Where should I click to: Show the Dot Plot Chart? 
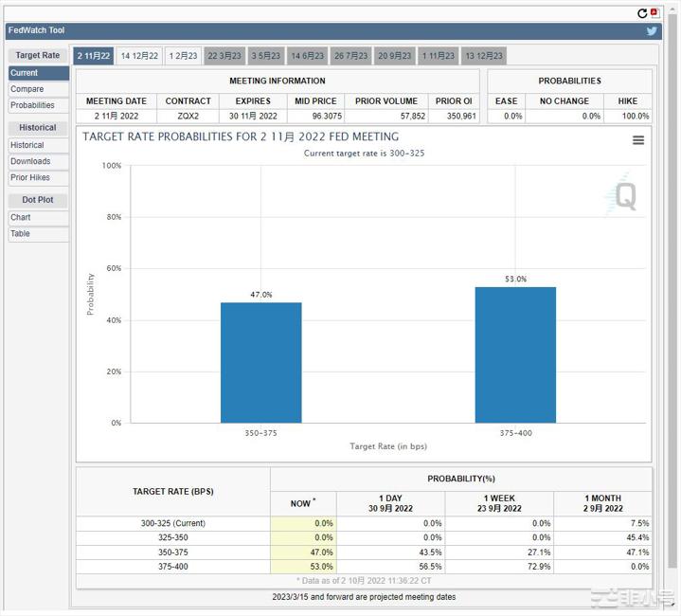click(x=21, y=217)
